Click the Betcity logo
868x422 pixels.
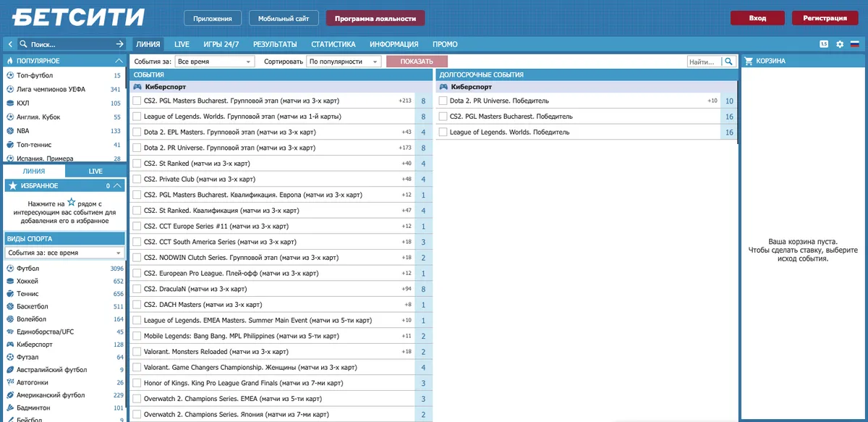(79, 17)
